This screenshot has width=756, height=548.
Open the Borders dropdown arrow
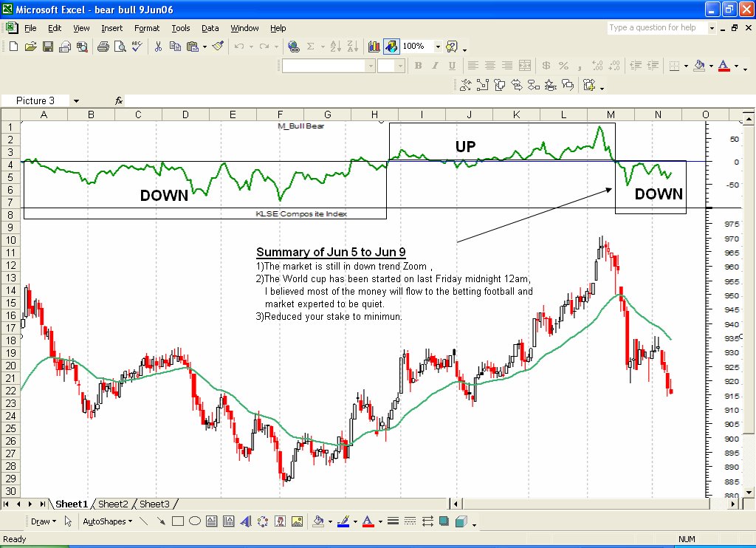686,66
